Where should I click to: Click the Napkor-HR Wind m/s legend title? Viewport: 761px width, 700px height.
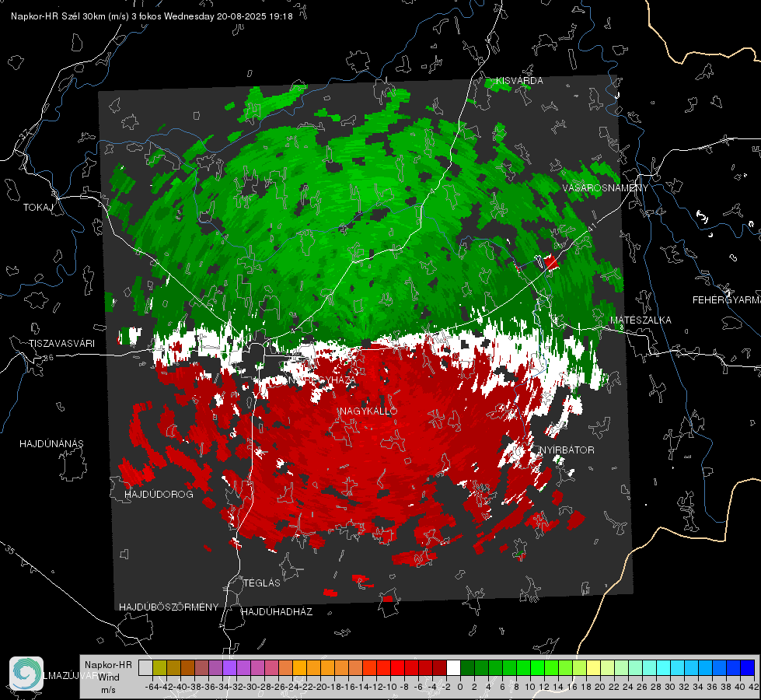(108, 677)
